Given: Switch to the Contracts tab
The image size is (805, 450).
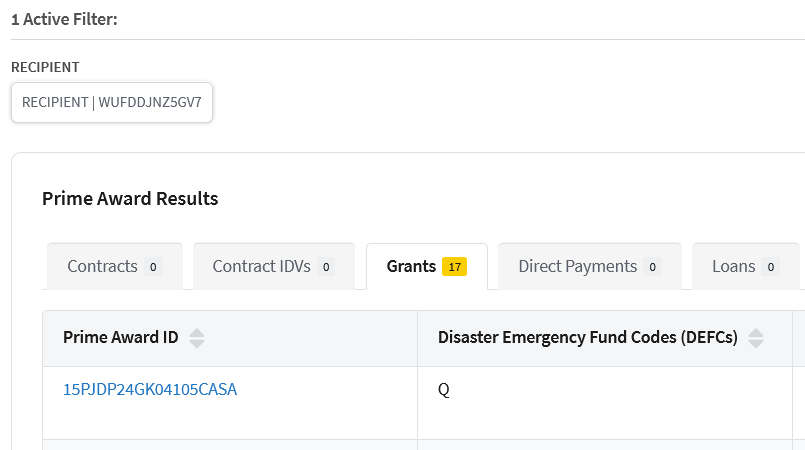Looking at the screenshot, I should 103,267.
